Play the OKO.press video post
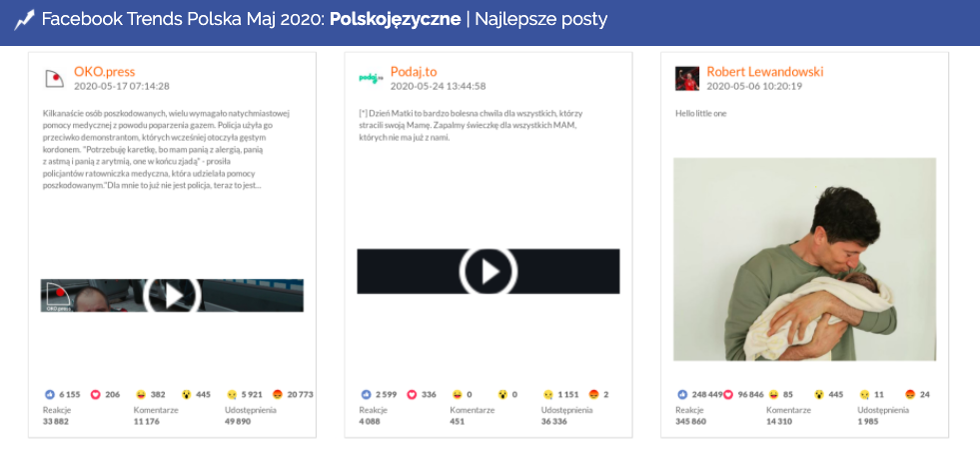The height and width of the screenshot is (458, 980). click(x=173, y=295)
